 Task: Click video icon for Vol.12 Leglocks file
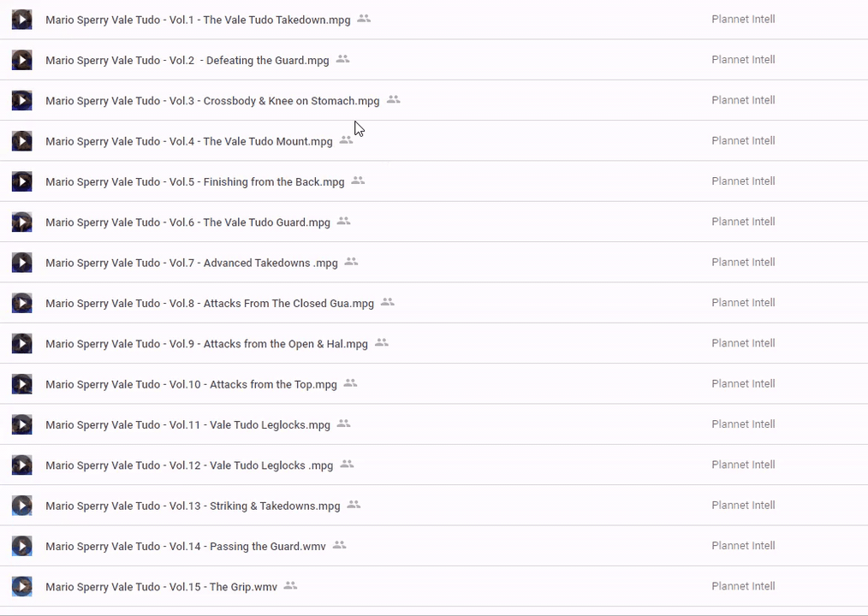tap(21, 465)
